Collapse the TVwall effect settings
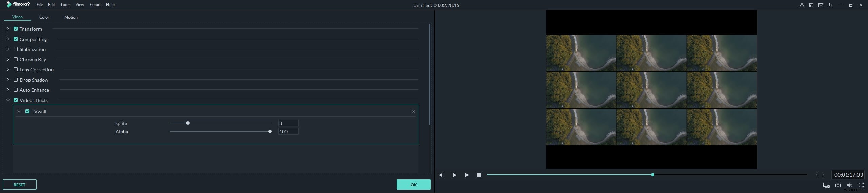Viewport: 868px width, 193px height. pos(19,111)
